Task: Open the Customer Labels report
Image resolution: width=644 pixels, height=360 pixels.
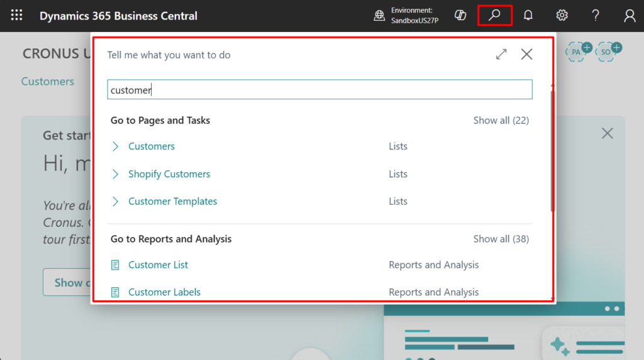Action: (x=164, y=292)
